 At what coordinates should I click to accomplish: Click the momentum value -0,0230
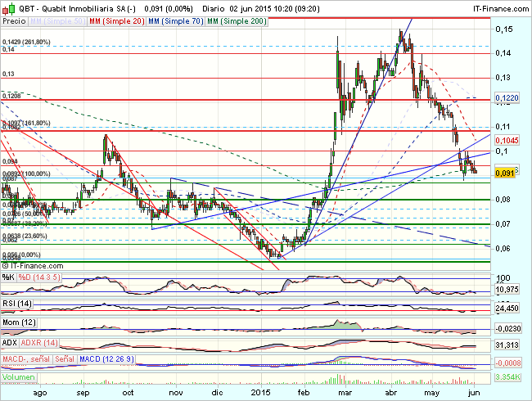pos(507,329)
